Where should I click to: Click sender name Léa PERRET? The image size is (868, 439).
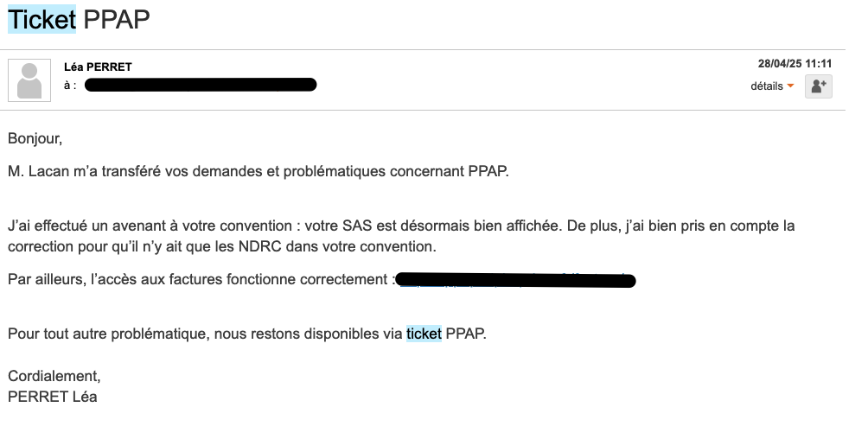tap(98, 67)
